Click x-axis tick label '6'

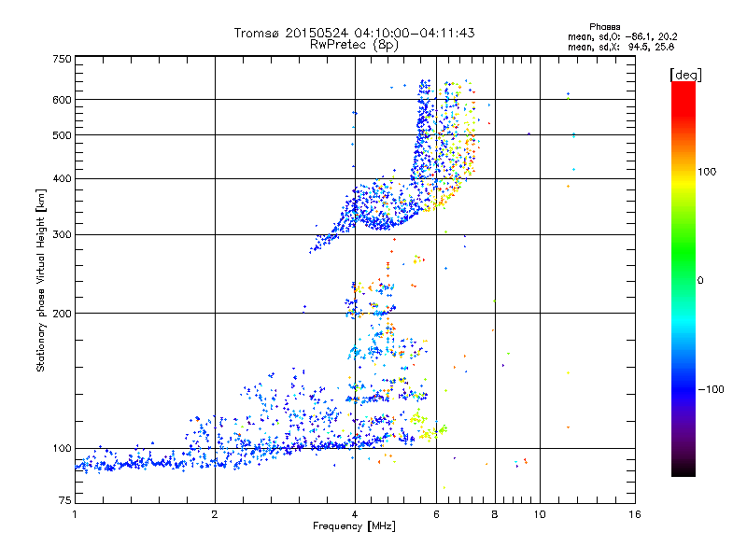436,514
